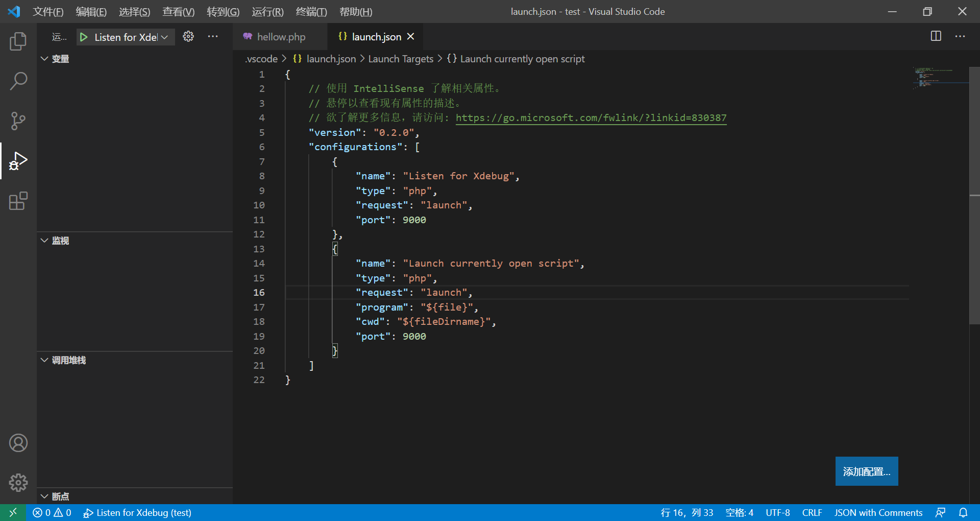
Task: Click port 9000 value on line 19
Action: pyautogui.click(x=414, y=337)
